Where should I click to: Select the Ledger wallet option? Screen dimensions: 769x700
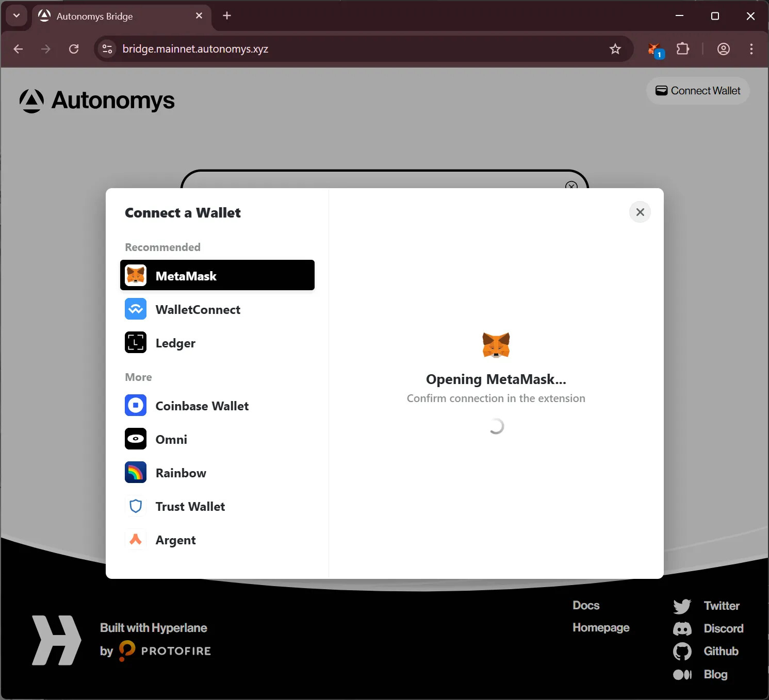click(217, 343)
